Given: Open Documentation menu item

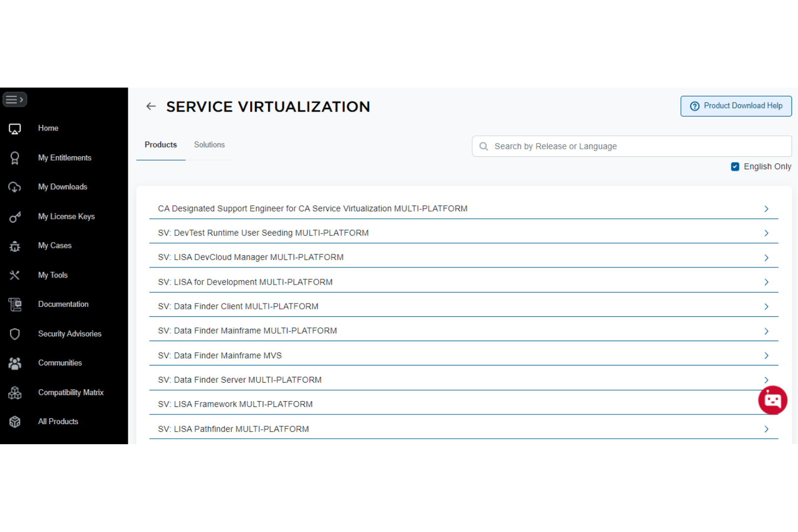Looking at the screenshot, I should pos(63,305).
